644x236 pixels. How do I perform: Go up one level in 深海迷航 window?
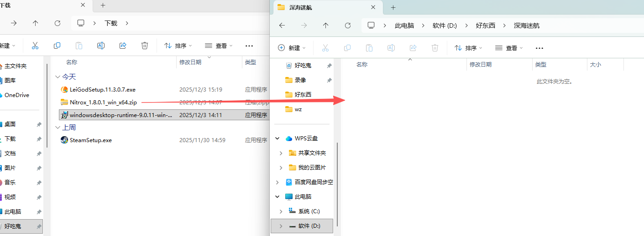326,26
